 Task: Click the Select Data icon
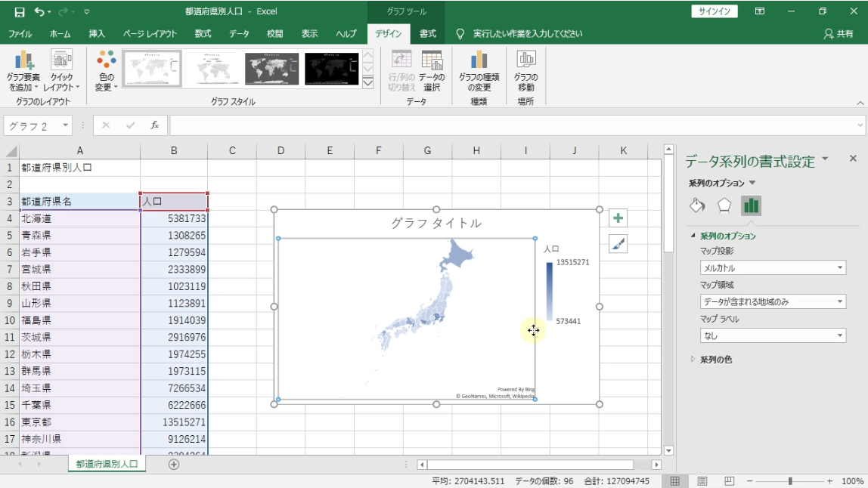(432, 60)
